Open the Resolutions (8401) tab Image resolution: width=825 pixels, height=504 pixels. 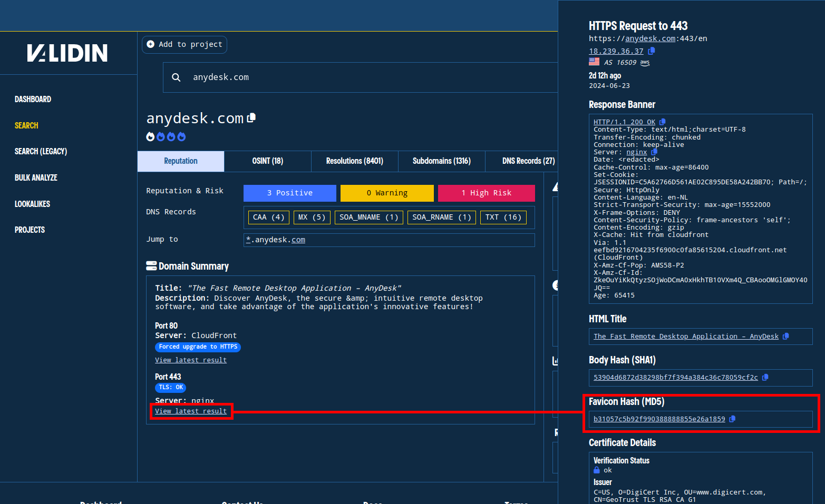(x=355, y=161)
